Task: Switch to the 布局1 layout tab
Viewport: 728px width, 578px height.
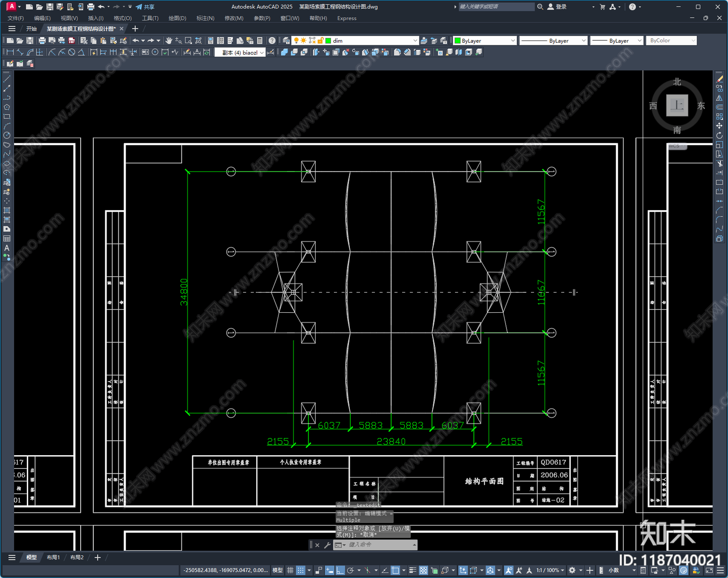Action: tap(53, 558)
